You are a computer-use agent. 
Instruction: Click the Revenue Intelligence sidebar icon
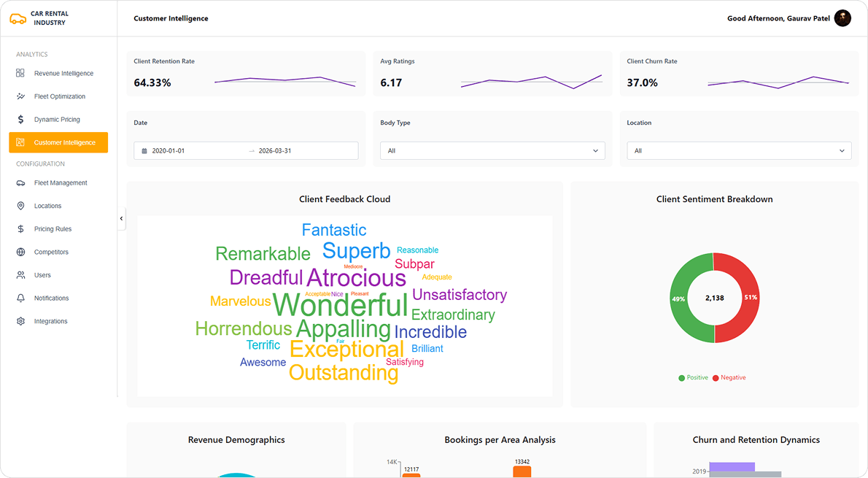(20, 73)
